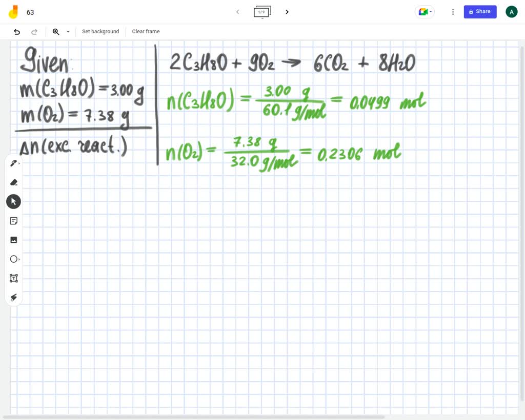Image resolution: width=525 pixels, height=420 pixels.
Task: Insert an image
Action: click(14, 240)
